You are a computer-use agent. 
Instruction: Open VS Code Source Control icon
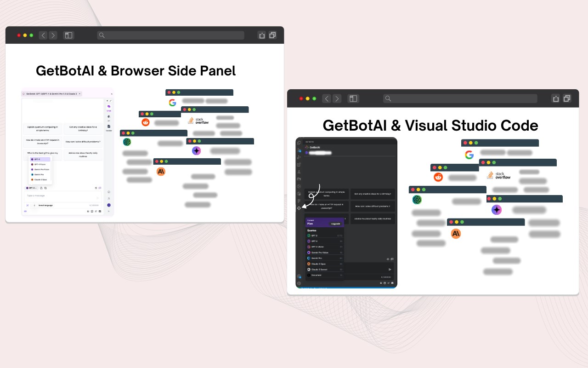(299, 150)
